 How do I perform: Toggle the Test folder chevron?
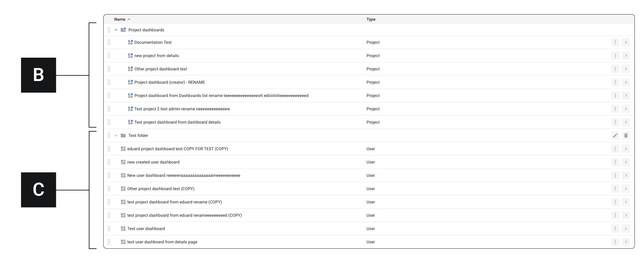[x=116, y=135]
